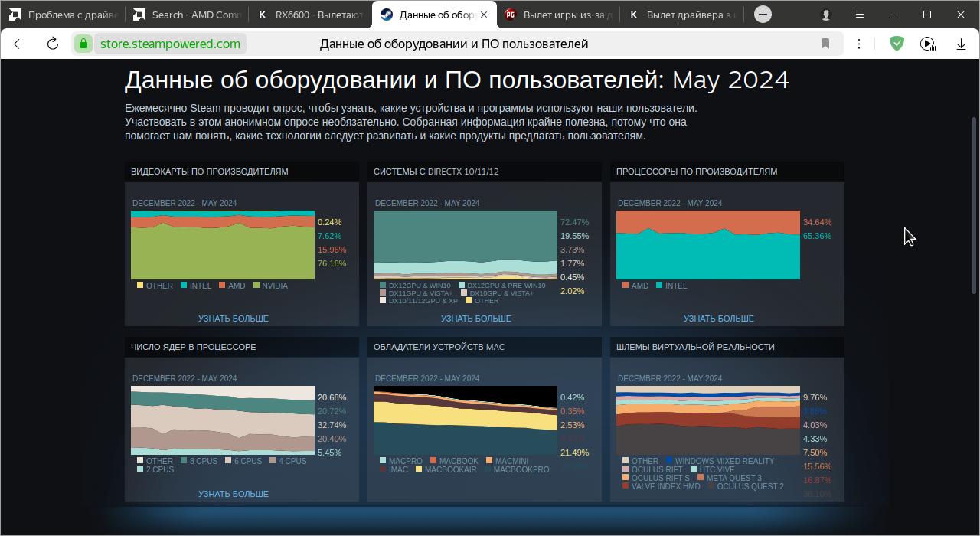The image size is (980, 536).
Task: Open a new tab with the plus button
Action: coord(763,15)
